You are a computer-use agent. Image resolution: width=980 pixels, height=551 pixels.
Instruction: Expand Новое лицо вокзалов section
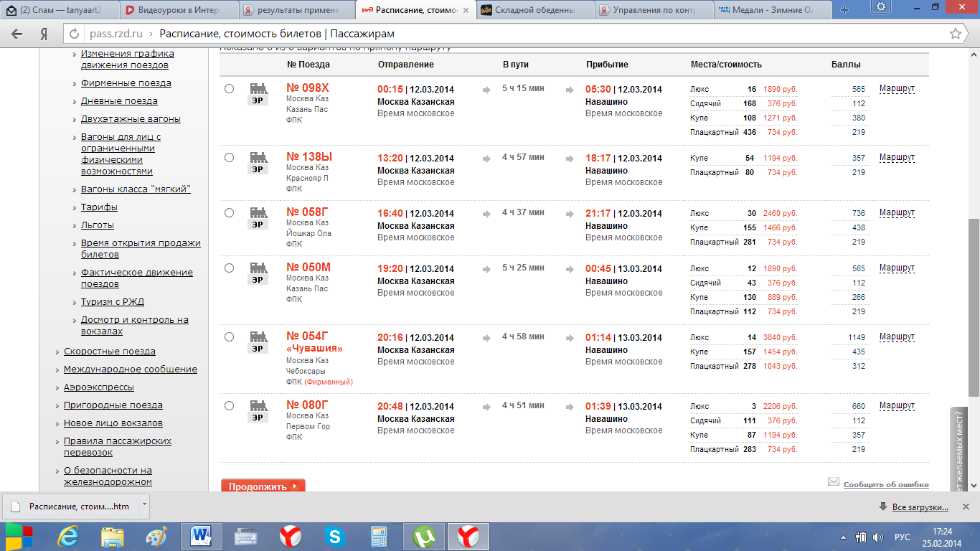coord(113,423)
